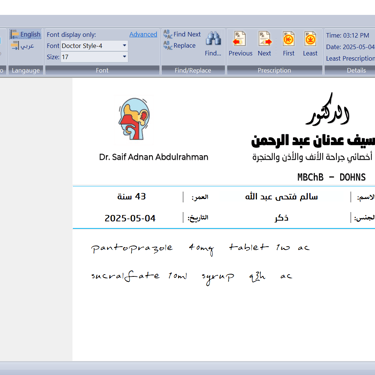The width and height of the screenshot is (375, 375).
Task: Click the العمر age label
Action: click(200, 197)
